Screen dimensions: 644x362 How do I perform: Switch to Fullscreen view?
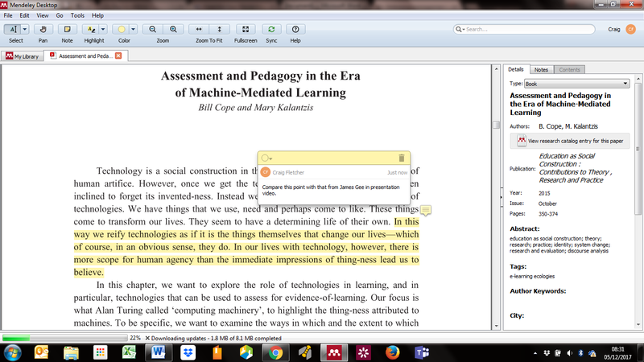coord(246,29)
